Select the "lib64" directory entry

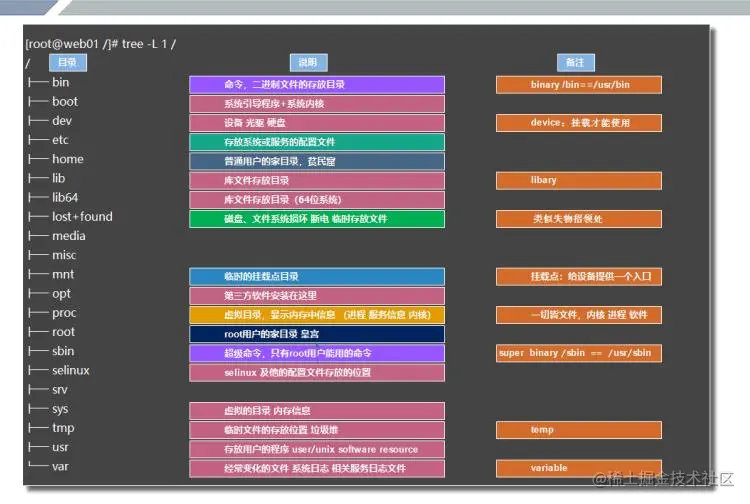click(65, 197)
